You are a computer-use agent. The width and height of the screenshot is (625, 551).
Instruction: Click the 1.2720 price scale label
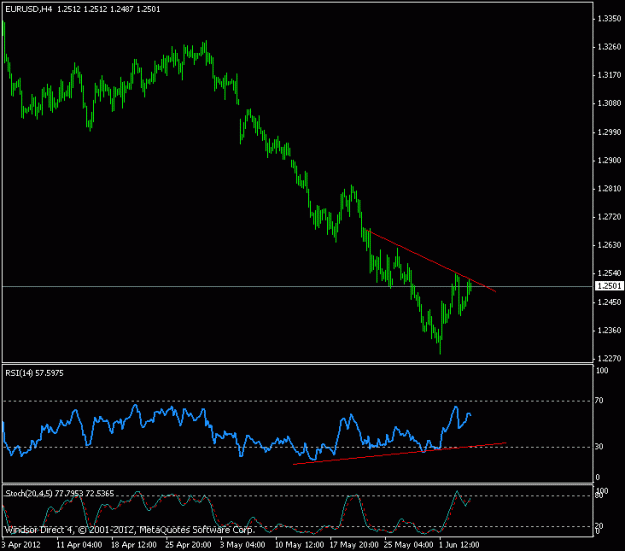click(609, 217)
